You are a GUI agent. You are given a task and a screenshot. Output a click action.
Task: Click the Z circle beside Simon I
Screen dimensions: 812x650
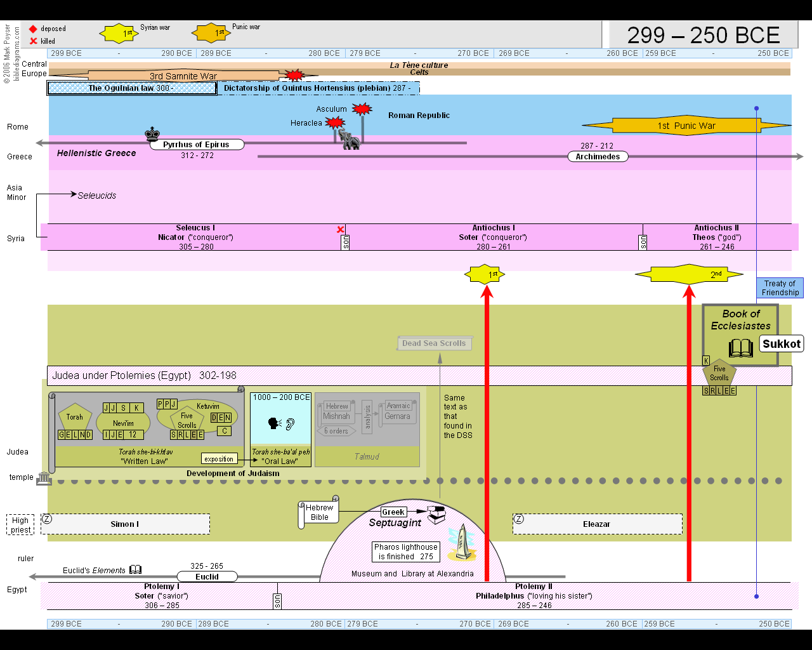pyautogui.click(x=47, y=519)
